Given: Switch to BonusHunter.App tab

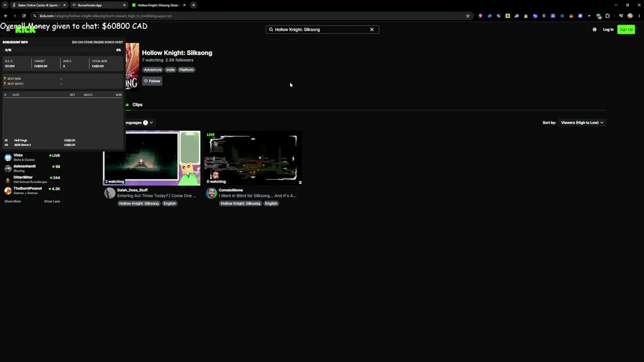Looking at the screenshot, I should [x=99, y=5].
